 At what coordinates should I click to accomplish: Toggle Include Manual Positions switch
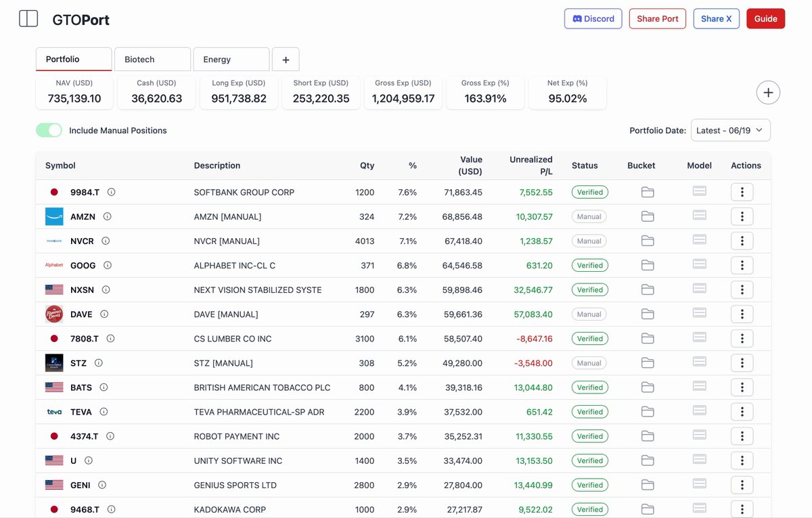(49, 130)
